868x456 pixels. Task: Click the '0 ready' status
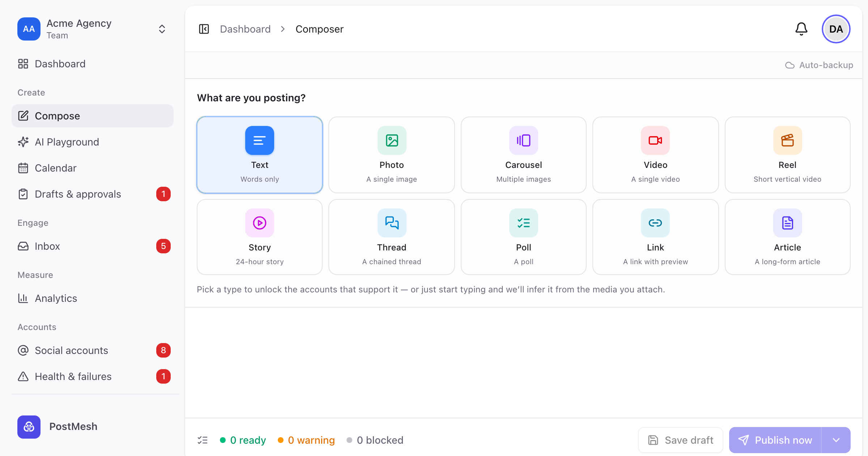[243, 440]
